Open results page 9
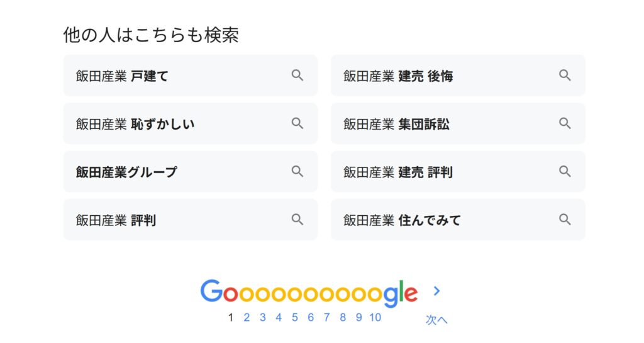 [x=358, y=318]
